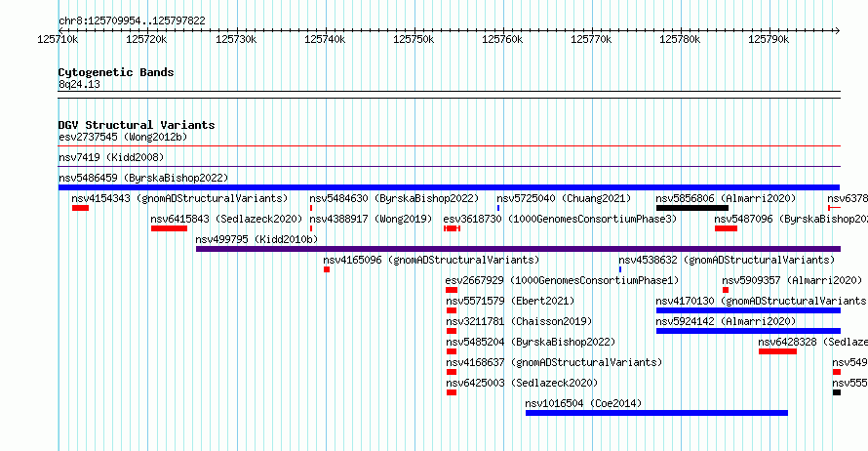Click the purple bar for nsv499795 (Kidd2010b)
This screenshot has width=868, height=451.
point(518,249)
